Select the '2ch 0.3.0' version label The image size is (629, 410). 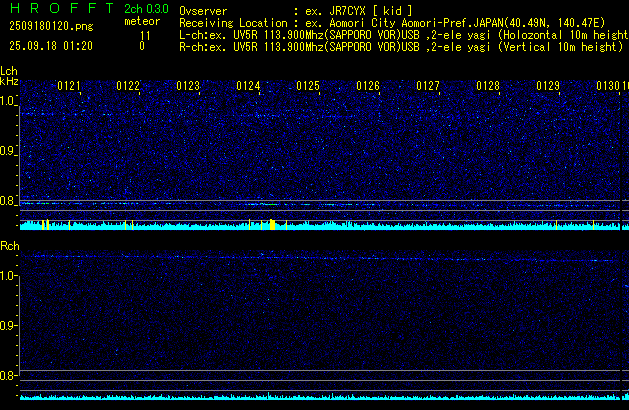tap(146, 8)
